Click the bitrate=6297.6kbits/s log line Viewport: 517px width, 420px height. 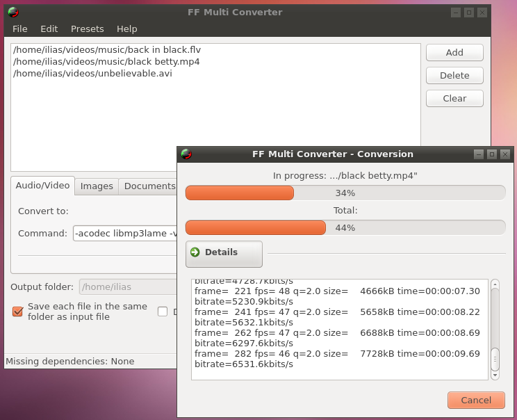(x=244, y=344)
